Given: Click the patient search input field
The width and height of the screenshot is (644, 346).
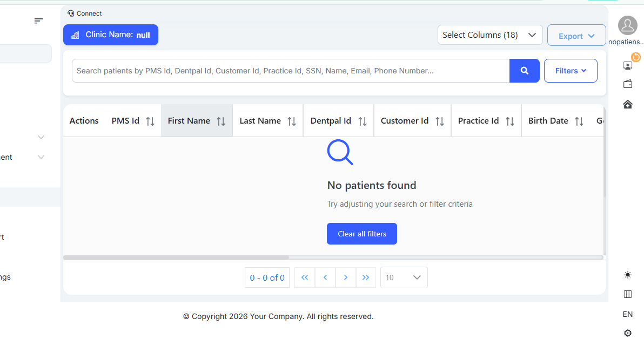Looking at the screenshot, I should pyautogui.click(x=291, y=71).
